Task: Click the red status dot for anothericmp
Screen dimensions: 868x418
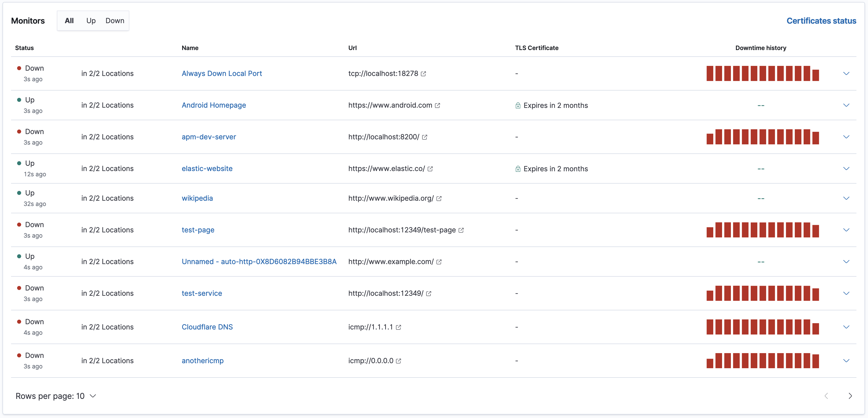Action: point(20,355)
